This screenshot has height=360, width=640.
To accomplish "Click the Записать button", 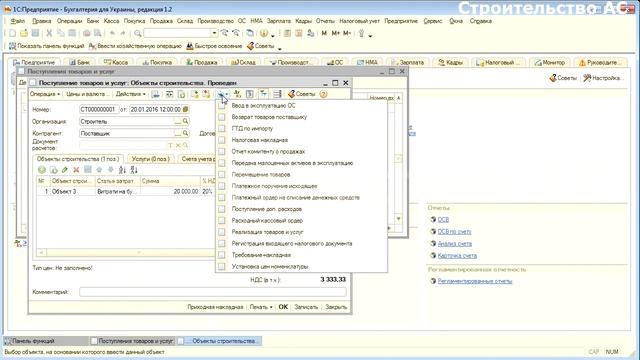I will click(306, 307).
